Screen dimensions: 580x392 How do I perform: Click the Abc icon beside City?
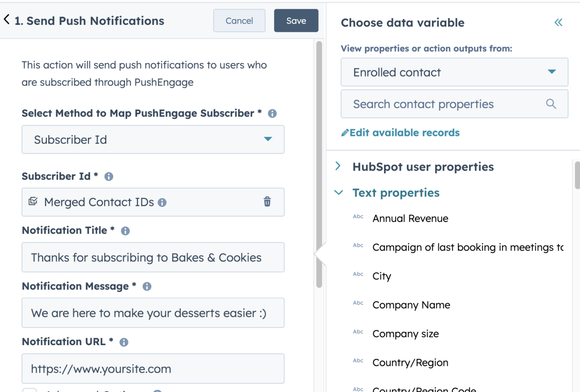coord(358,274)
